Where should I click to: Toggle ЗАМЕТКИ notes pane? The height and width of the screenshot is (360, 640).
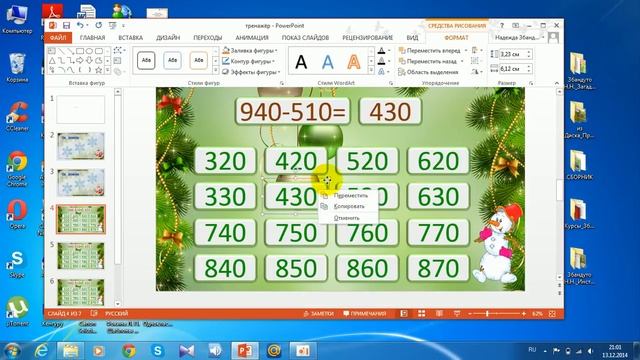point(318,313)
